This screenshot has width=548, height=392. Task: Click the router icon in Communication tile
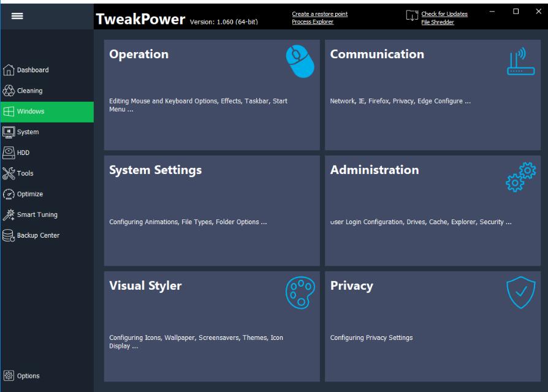point(520,62)
